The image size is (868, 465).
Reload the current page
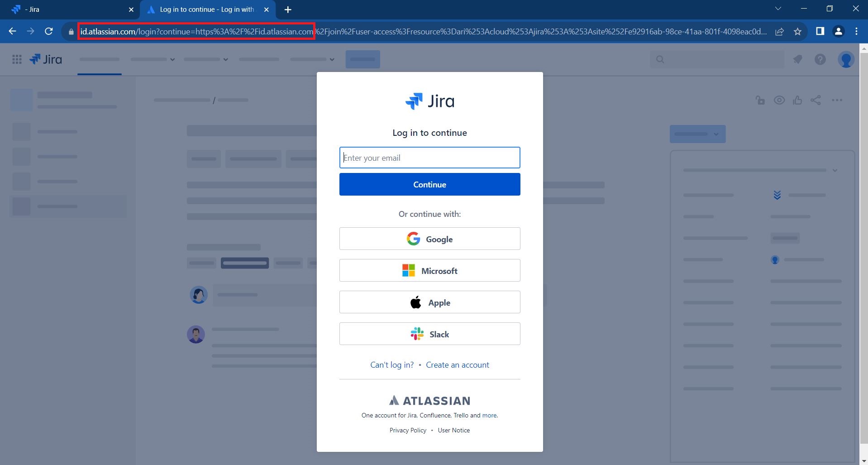[x=49, y=31]
